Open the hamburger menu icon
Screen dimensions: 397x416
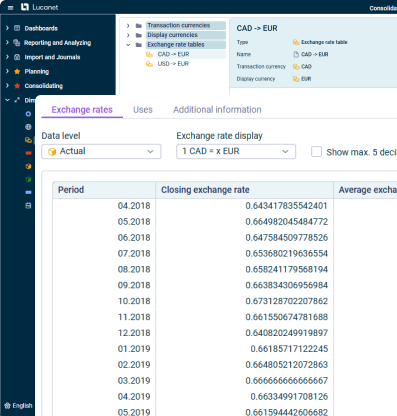click(x=10, y=7)
